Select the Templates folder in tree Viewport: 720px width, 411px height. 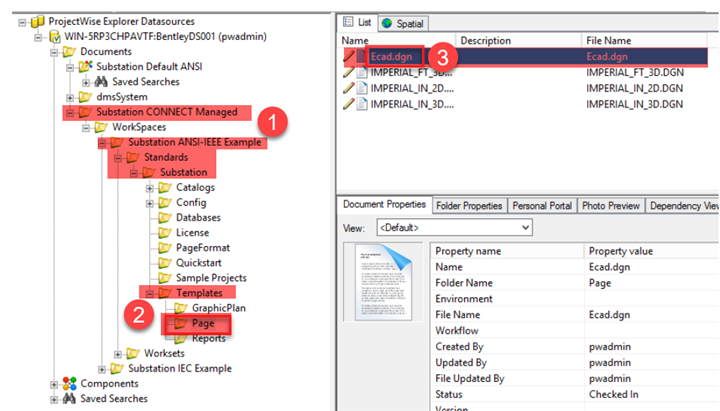pos(199,293)
